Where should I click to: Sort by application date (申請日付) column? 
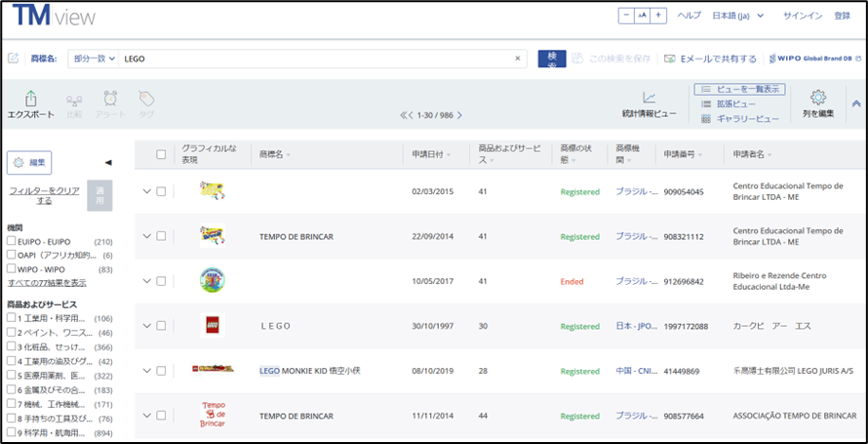pyautogui.click(x=431, y=155)
